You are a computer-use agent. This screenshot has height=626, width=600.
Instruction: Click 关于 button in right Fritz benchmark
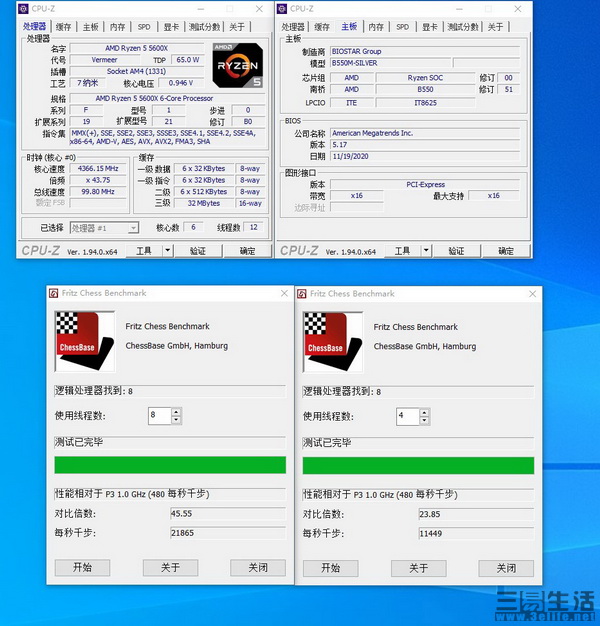tap(419, 568)
